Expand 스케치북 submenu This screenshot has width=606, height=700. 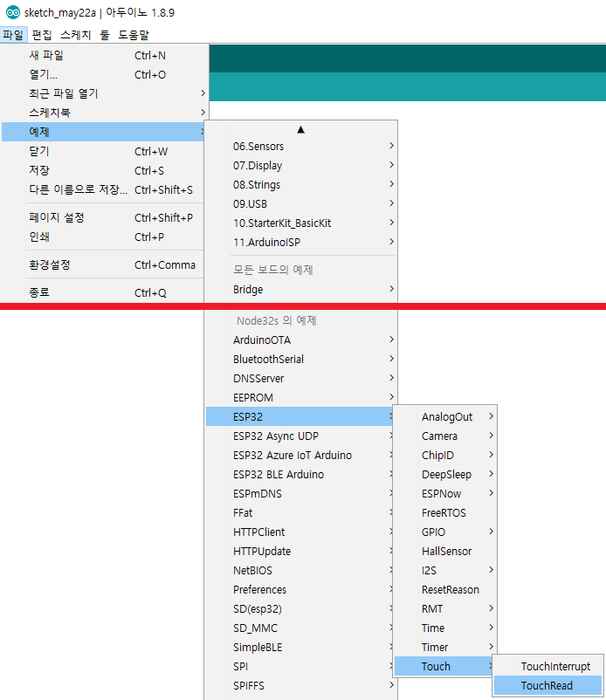(x=105, y=113)
